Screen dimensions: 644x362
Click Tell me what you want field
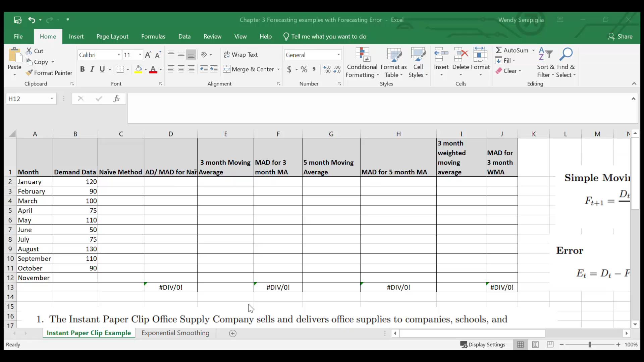tap(328, 37)
